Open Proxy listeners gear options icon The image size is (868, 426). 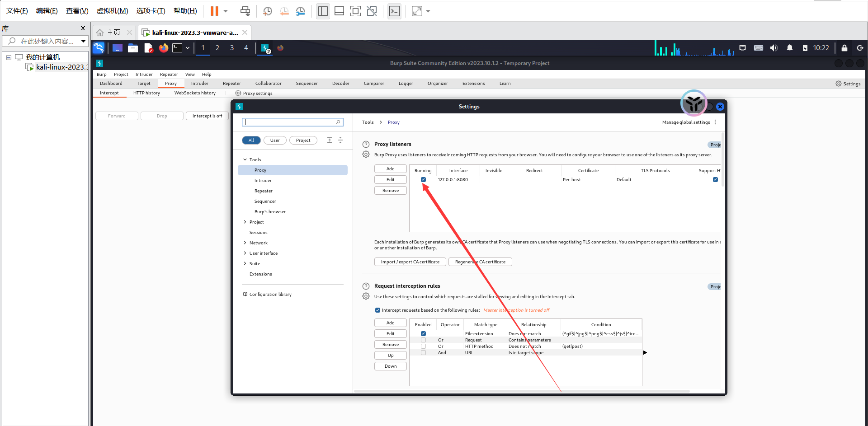pyautogui.click(x=366, y=154)
